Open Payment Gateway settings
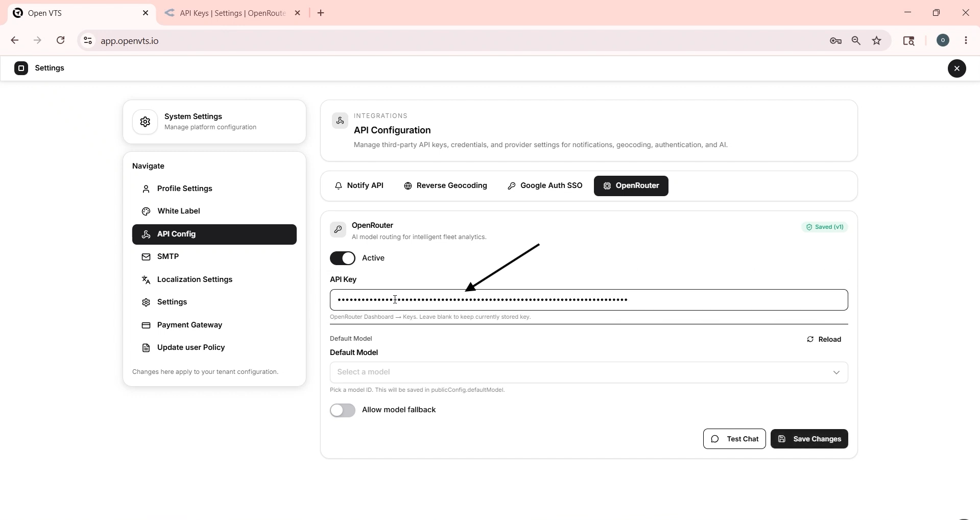The width and height of the screenshot is (980, 520). (x=214, y=325)
